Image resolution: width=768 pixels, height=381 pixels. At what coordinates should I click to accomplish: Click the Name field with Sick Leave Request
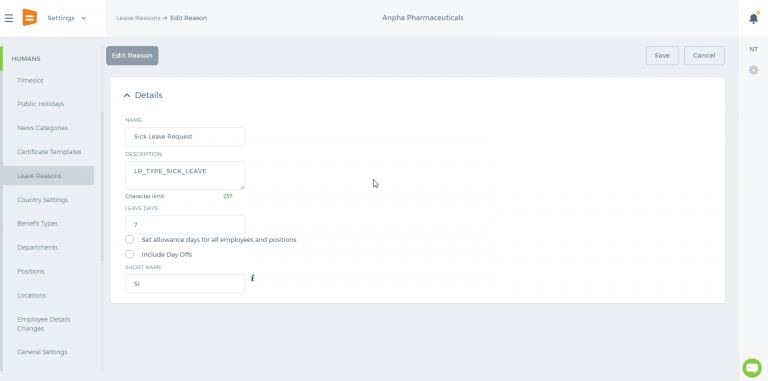pos(185,137)
